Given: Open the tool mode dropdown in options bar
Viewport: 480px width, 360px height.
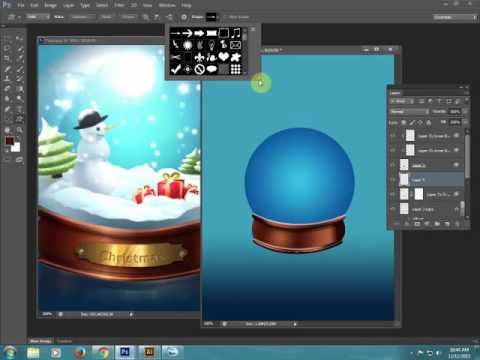Looking at the screenshot, I should (x=37, y=17).
